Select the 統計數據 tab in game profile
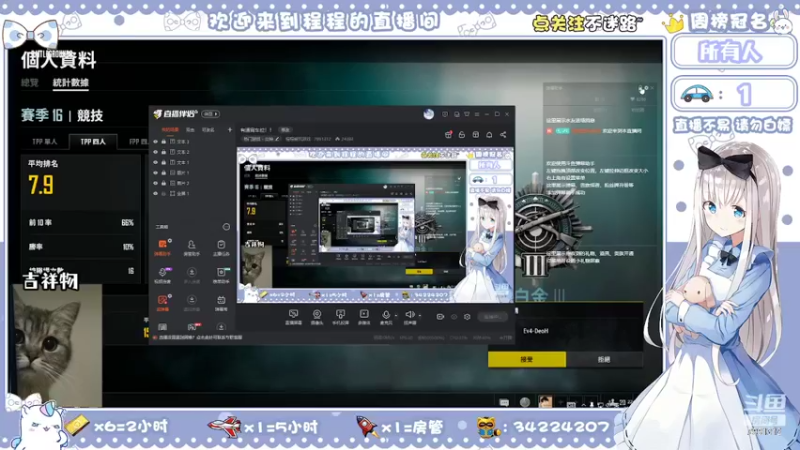The width and height of the screenshot is (800, 450). point(71,83)
